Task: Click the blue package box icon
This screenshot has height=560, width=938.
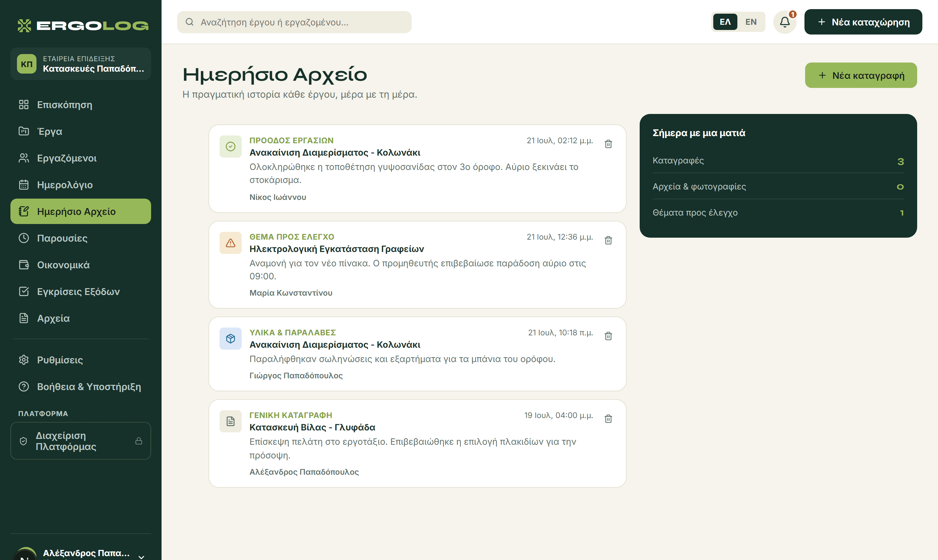Action: click(x=230, y=339)
